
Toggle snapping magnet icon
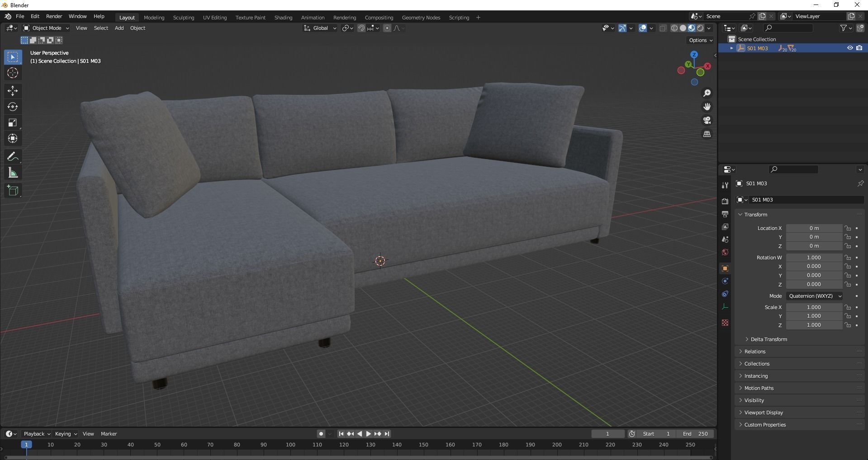pyautogui.click(x=361, y=28)
